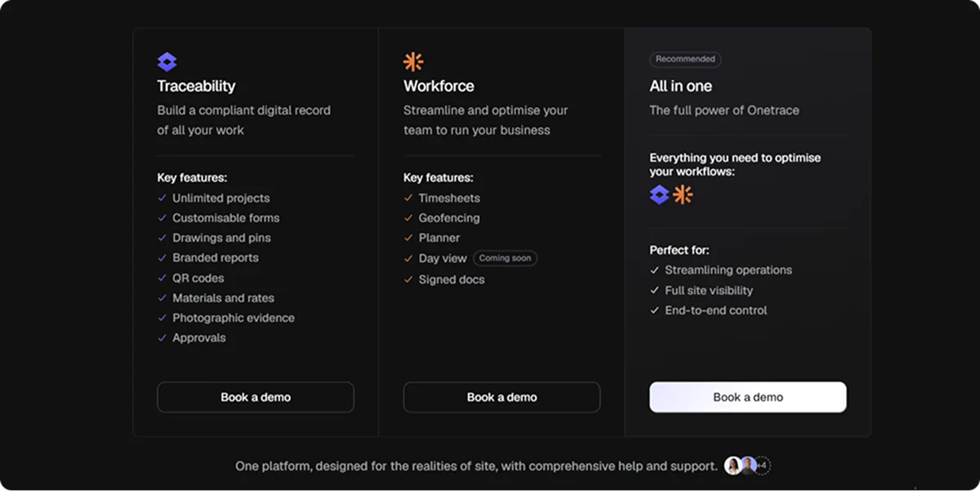The height and width of the screenshot is (491, 980).
Task: Book a demo for All in one plan
Action: pyautogui.click(x=748, y=397)
